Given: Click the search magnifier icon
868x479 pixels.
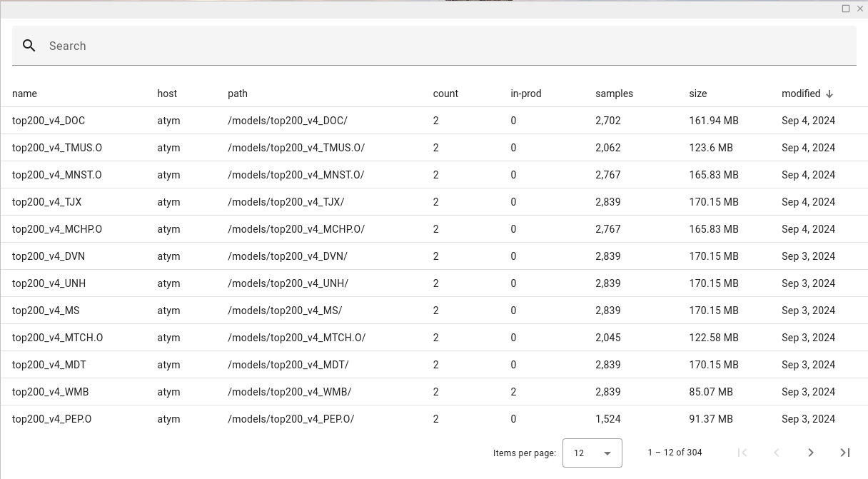Looking at the screenshot, I should click(29, 45).
